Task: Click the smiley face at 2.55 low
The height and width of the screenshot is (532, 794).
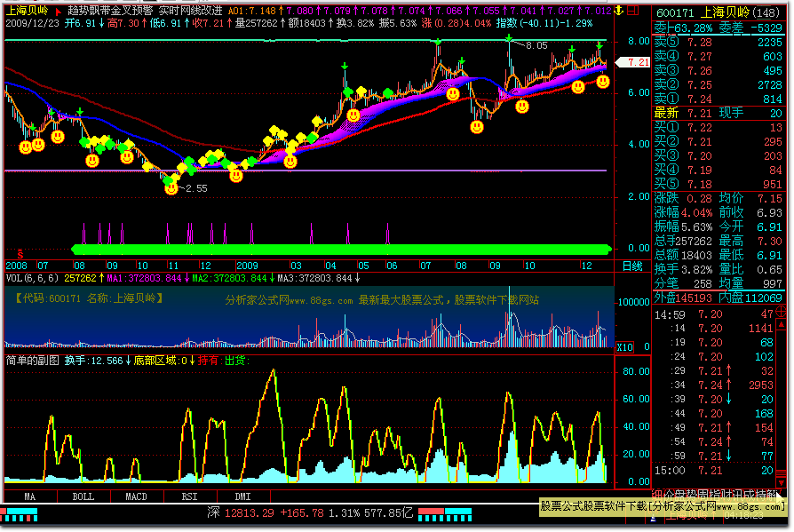Action: click(x=171, y=187)
